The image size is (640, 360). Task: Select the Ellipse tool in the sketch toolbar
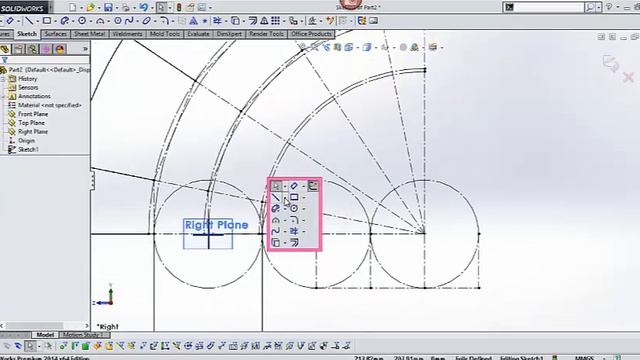pyautogui.click(x=147, y=20)
